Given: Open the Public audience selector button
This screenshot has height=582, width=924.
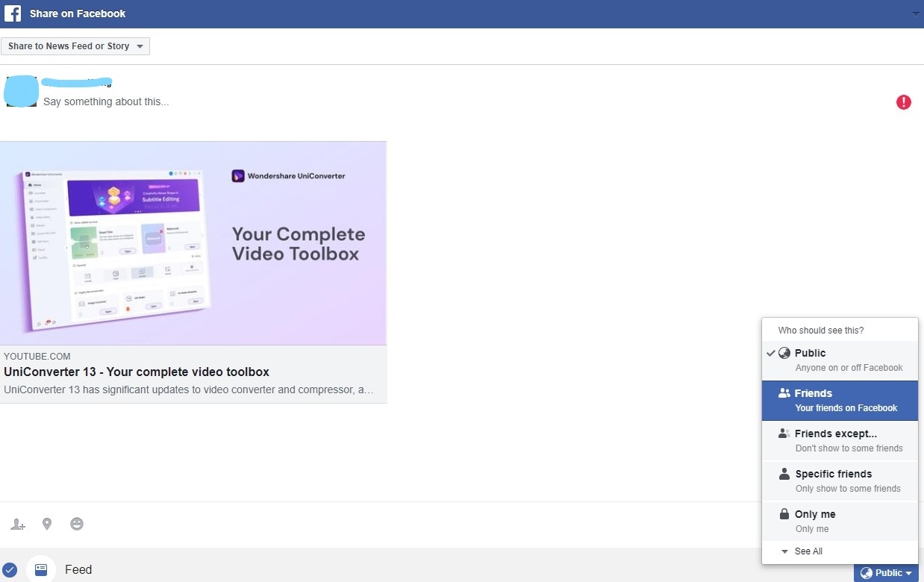Looking at the screenshot, I should (886, 573).
